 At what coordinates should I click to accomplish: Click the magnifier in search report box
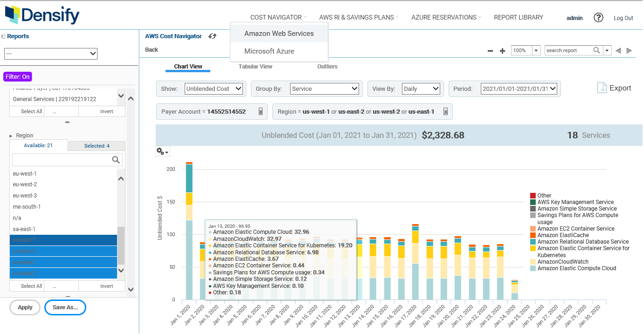pos(596,50)
